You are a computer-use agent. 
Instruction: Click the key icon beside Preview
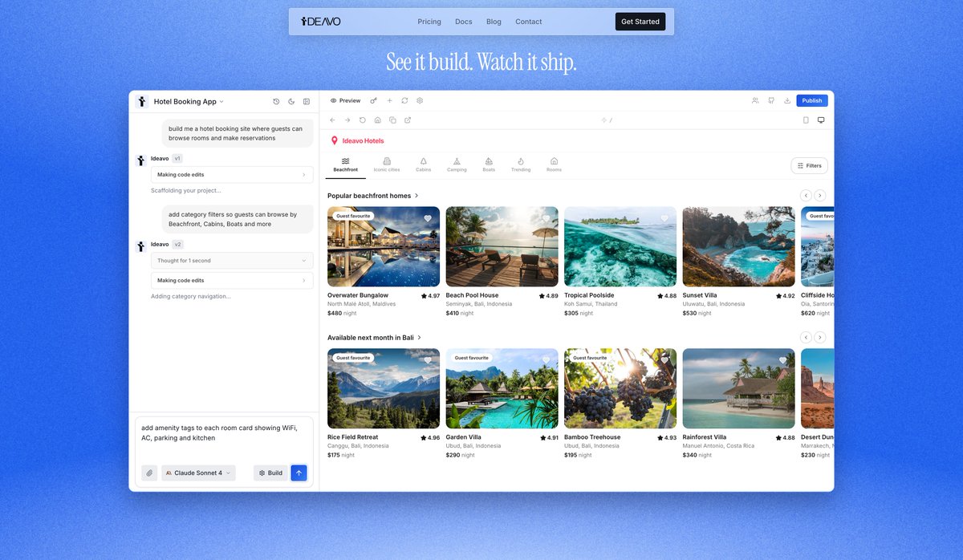pos(374,101)
